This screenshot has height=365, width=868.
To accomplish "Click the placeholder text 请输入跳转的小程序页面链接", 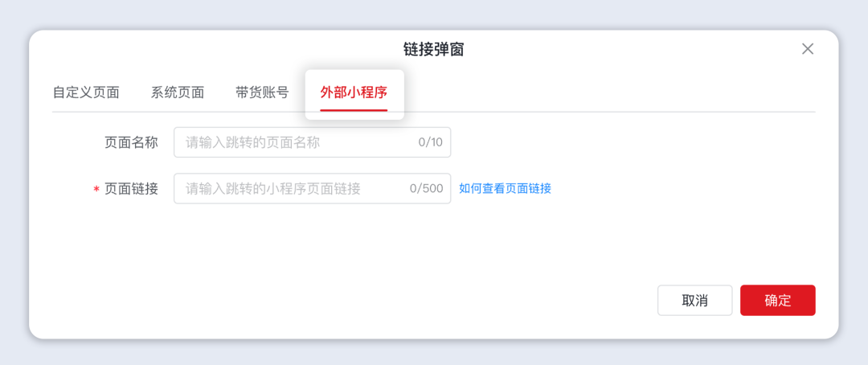I will pos(273,189).
